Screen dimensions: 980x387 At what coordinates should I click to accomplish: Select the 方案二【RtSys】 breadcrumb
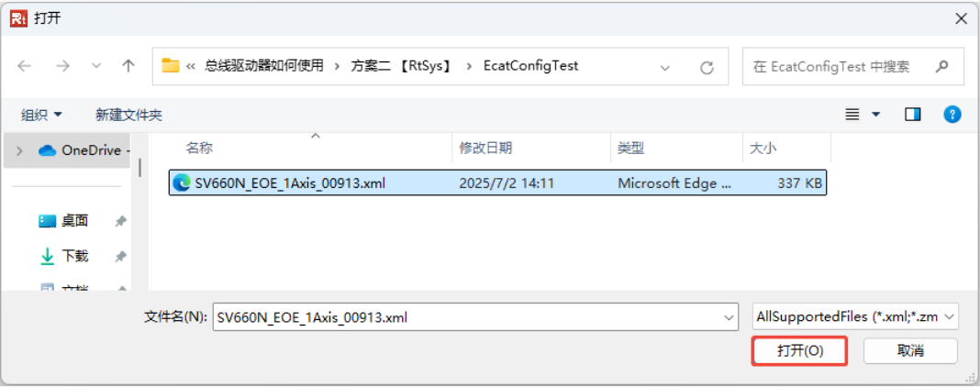(402, 65)
